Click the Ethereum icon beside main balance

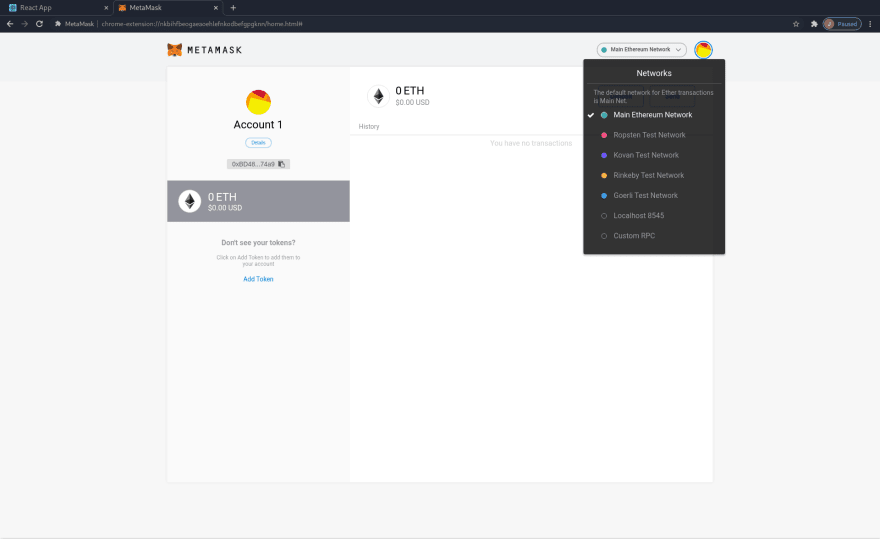(x=379, y=96)
